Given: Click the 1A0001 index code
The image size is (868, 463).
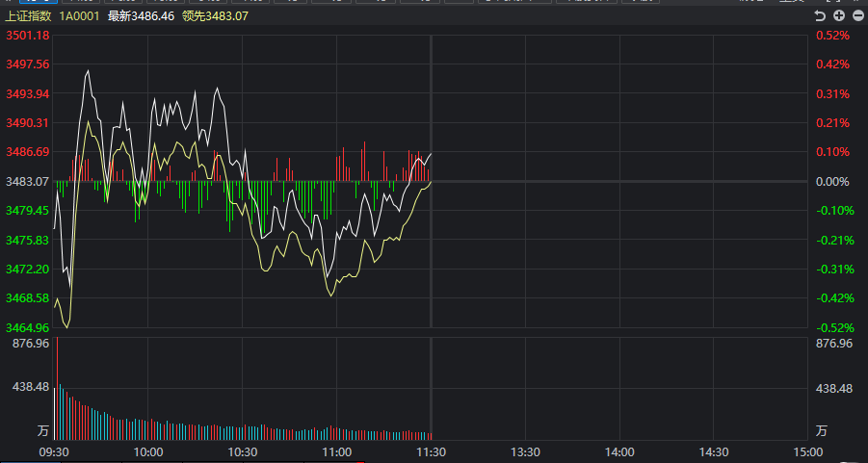Looking at the screenshot, I should 80,16.
